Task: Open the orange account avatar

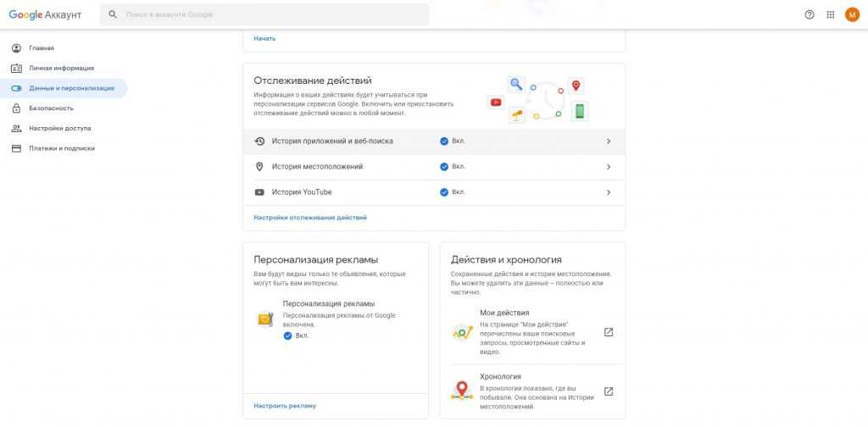Action: pos(852,14)
